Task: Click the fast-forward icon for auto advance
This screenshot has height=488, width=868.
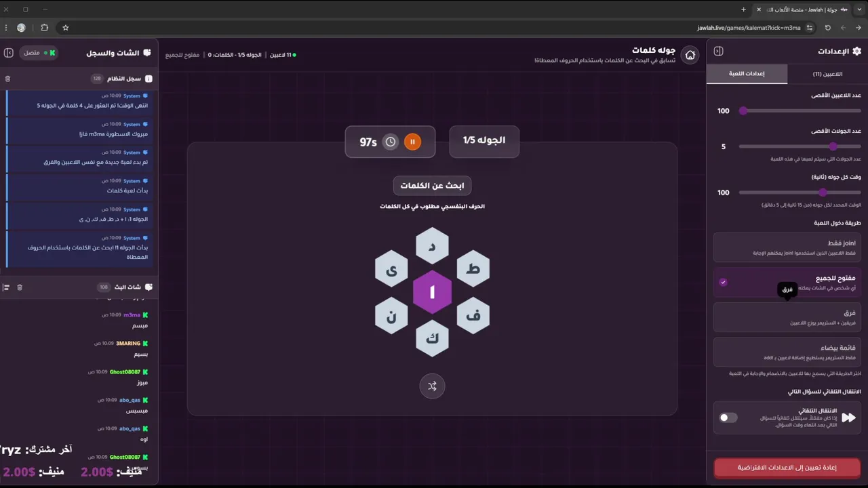Action: [848, 418]
